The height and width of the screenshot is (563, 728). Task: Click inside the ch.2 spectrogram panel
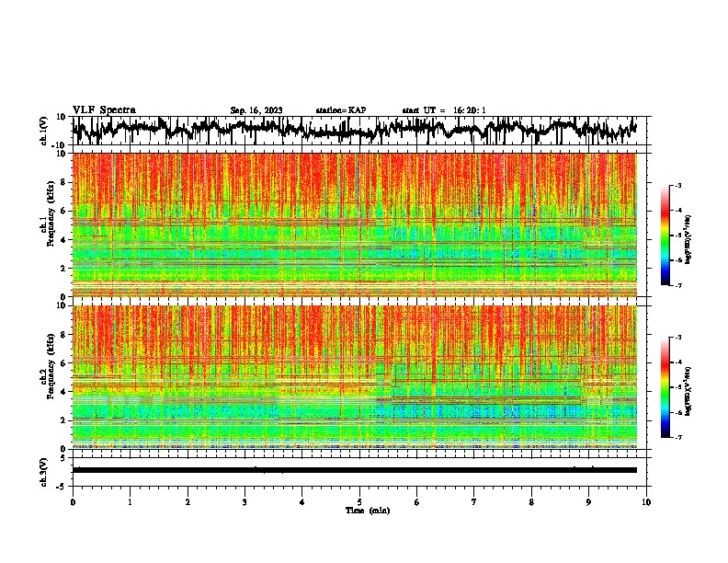point(355,377)
